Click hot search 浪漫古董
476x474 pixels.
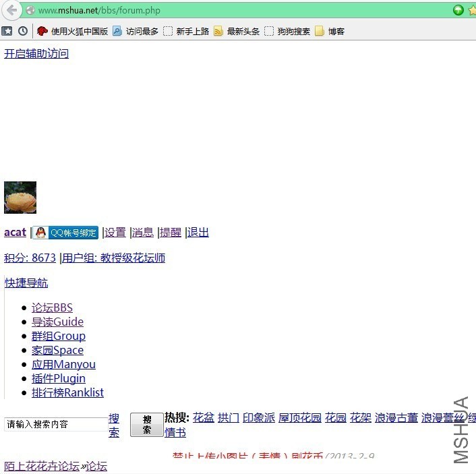coord(396,418)
